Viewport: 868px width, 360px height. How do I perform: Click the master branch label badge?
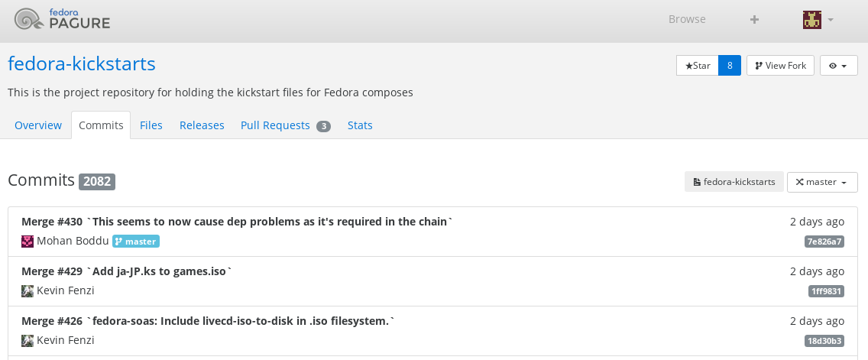tap(136, 242)
